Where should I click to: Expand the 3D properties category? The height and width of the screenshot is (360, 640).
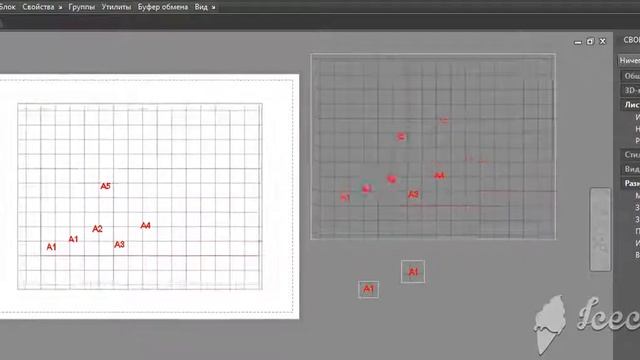click(x=631, y=90)
